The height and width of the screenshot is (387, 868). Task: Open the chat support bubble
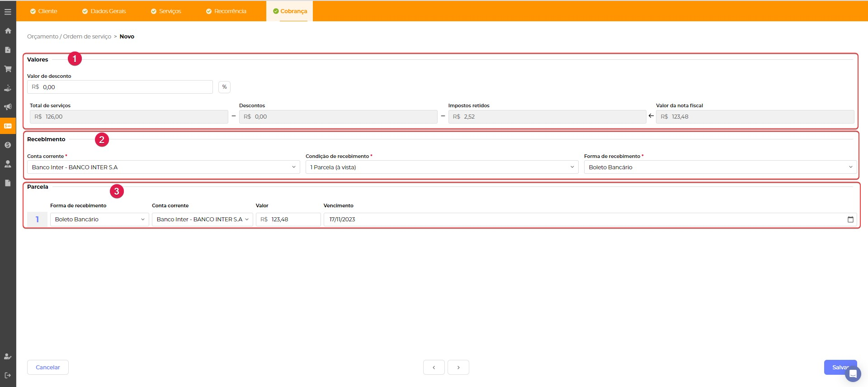(853, 374)
